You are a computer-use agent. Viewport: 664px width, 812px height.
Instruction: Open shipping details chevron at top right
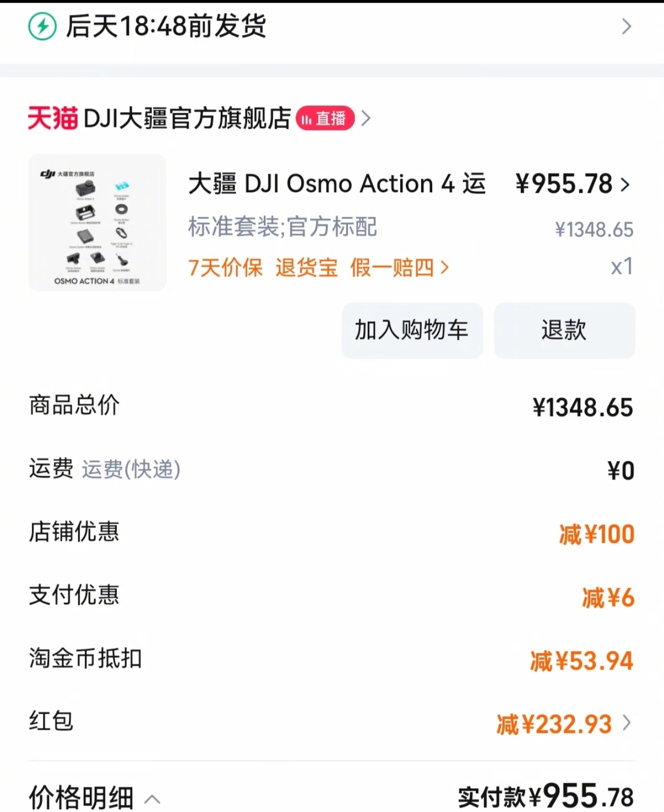pyautogui.click(x=626, y=26)
